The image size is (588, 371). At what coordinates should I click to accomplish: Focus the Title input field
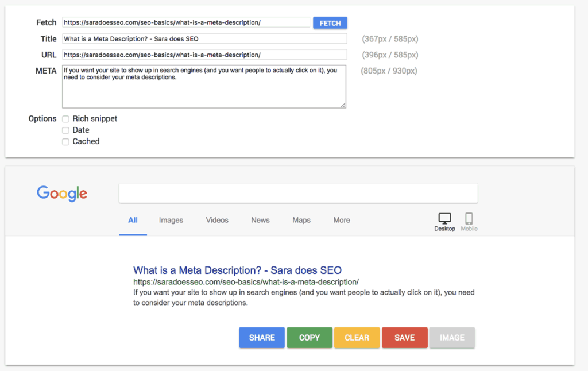coord(204,38)
